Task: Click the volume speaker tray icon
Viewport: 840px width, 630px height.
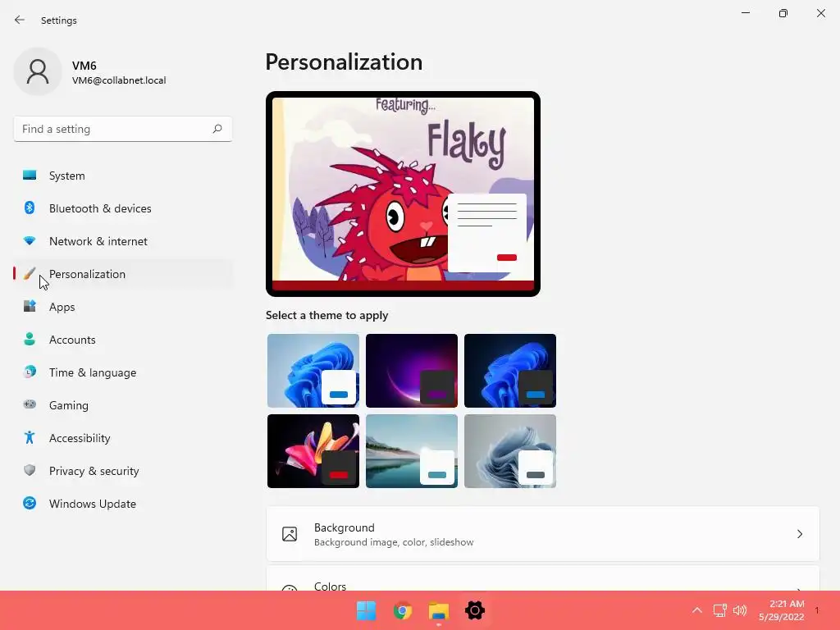Action: click(740, 610)
